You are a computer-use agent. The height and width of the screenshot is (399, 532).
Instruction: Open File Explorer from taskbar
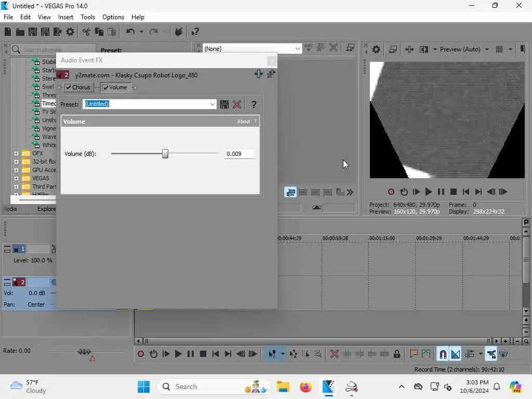283,387
